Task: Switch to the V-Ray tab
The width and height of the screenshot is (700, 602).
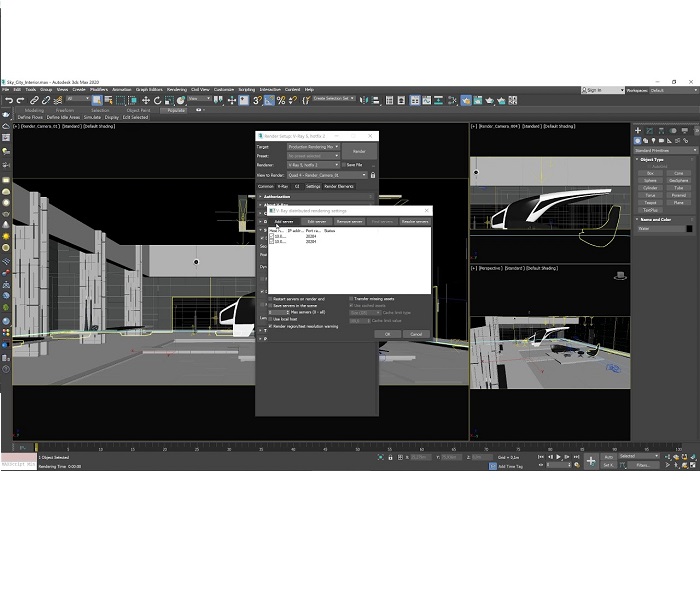Action: (x=283, y=186)
